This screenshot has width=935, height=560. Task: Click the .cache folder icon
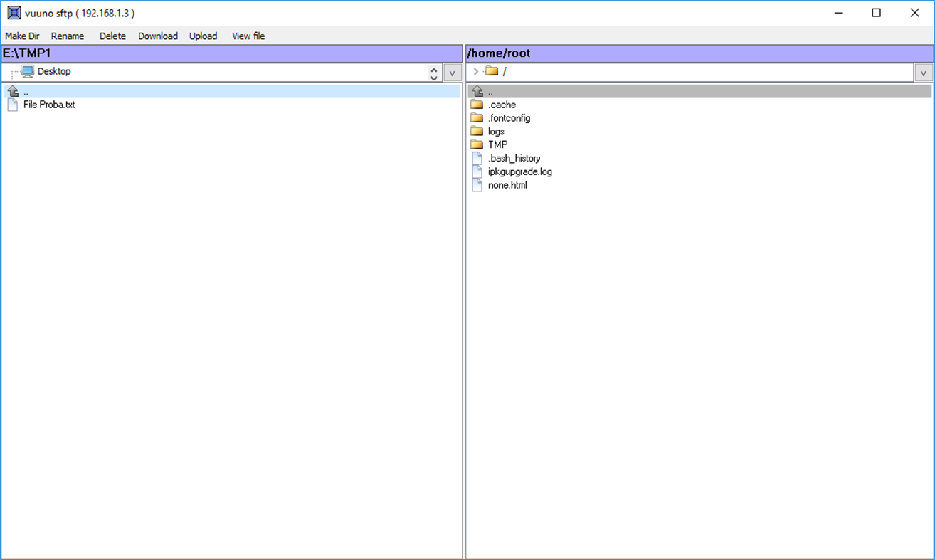(477, 105)
